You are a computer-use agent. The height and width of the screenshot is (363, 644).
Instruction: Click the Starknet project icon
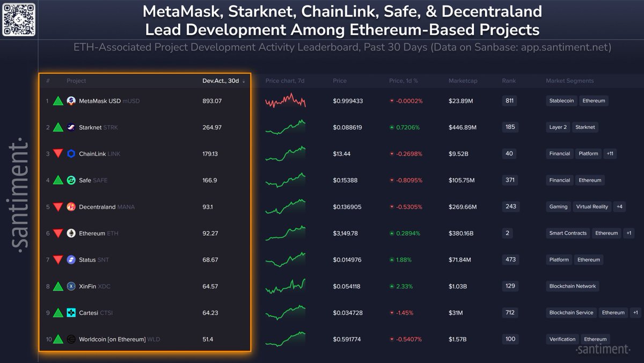[71, 127]
